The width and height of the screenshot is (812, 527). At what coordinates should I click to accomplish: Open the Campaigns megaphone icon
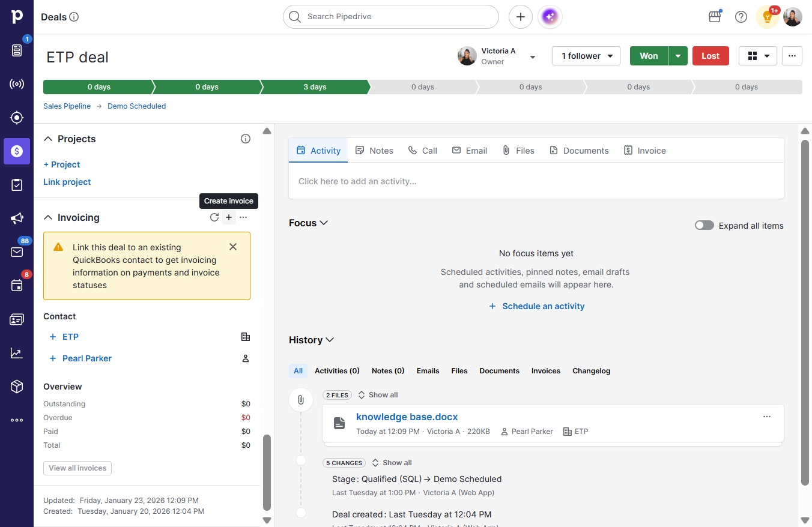pos(17,218)
